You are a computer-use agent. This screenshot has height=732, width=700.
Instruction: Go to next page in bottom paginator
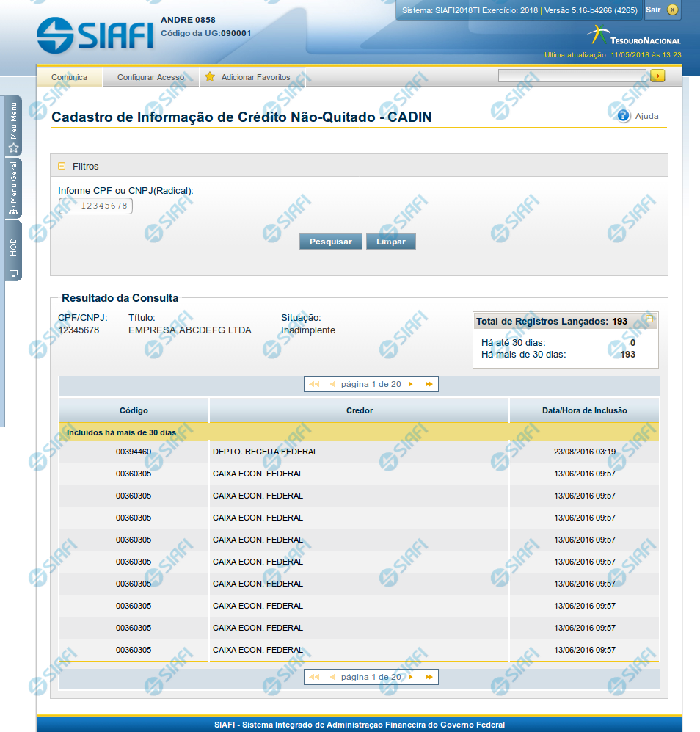coord(411,677)
